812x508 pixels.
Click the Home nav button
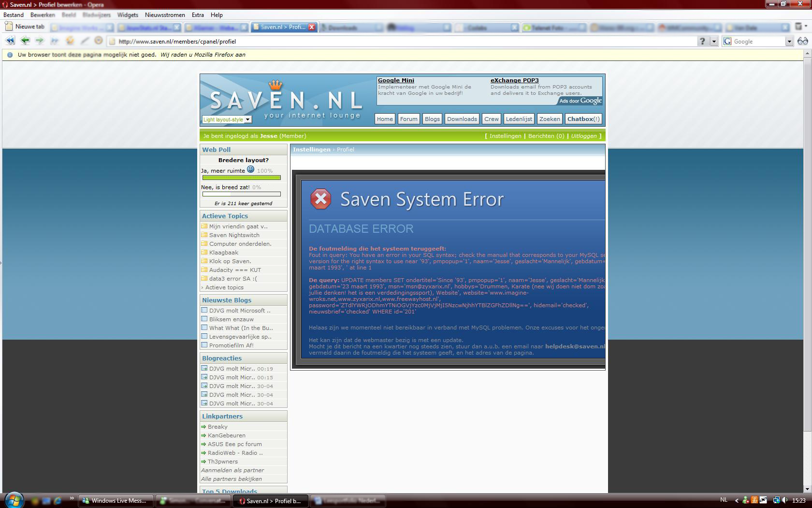385,119
